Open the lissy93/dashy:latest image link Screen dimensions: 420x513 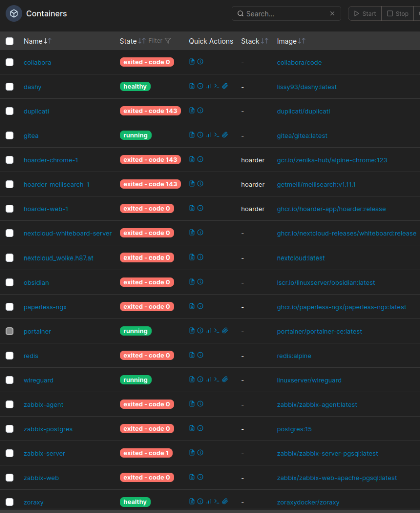click(x=306, y=87)
